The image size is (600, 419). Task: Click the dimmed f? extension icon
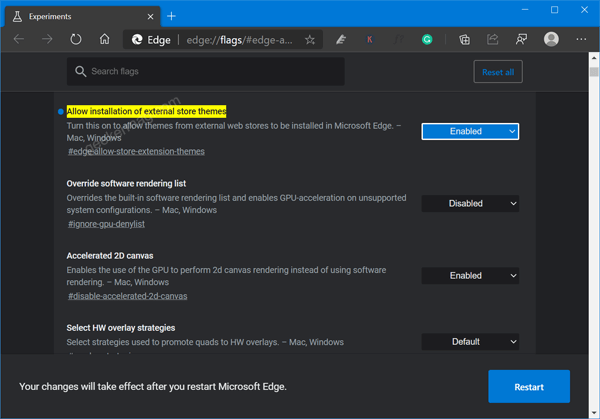pyautogui.click(x=398, y=39)
